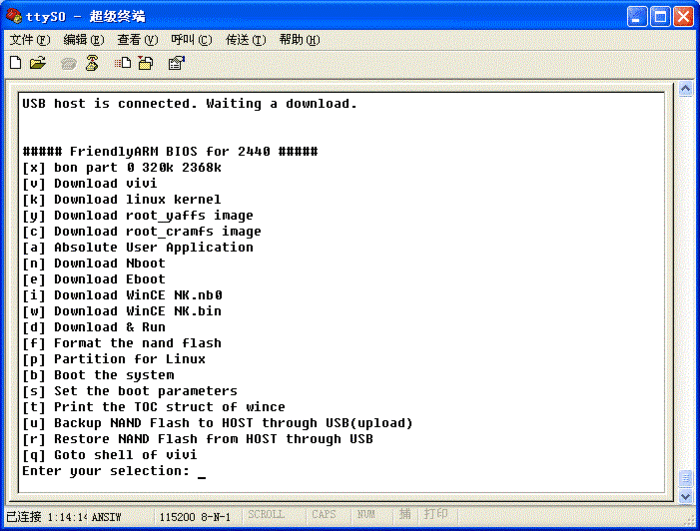Click the HyperTerminal app icon in title bar
Screen dimensions: 700x531
[x=14, y=16]
